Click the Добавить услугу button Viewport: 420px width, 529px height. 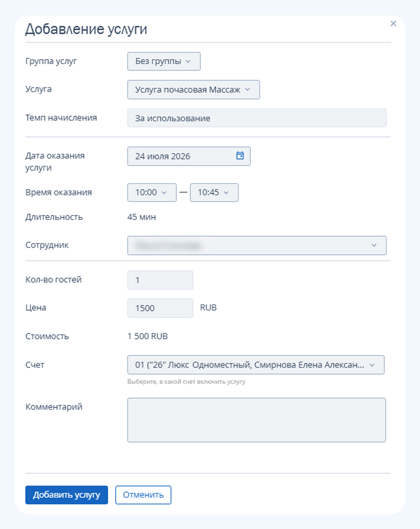click(x=67, y=495)
